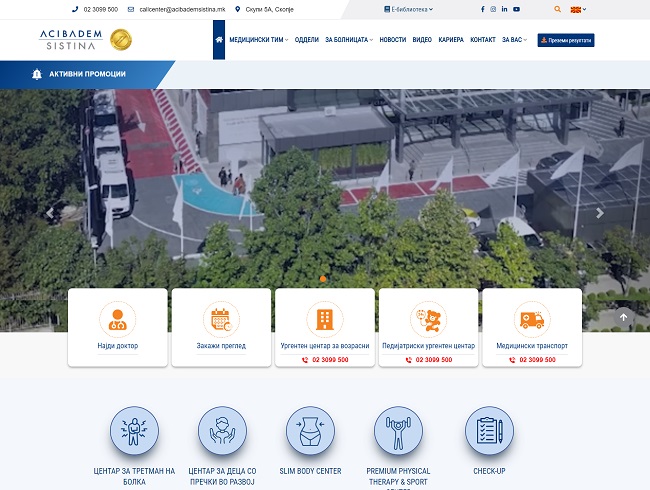Open the Новости menu item
This screenshot has width=650, height=490.
coord(393,40)
